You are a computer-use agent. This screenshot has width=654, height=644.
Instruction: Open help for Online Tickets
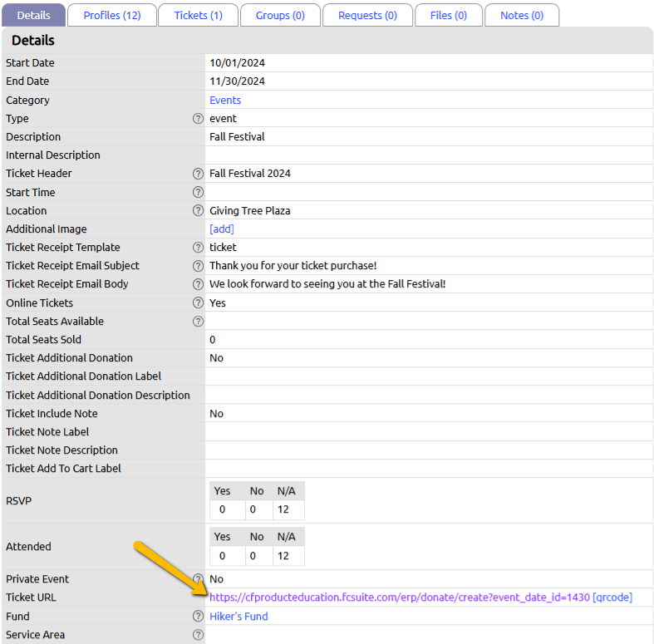click(198, 302)
